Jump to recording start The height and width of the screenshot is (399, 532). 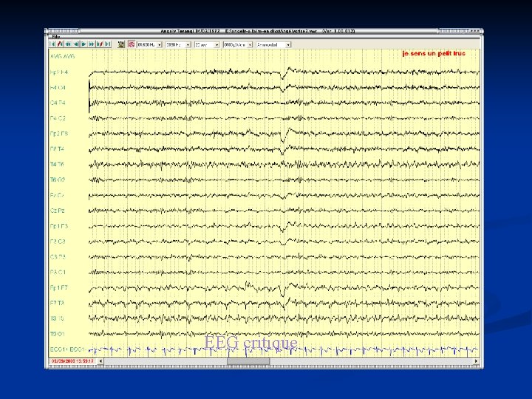pos(52,44)
